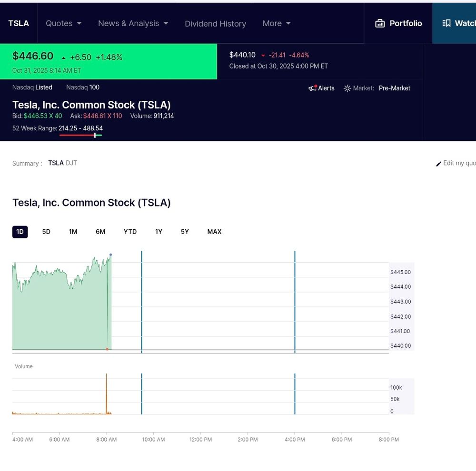Click the $440.00 axis label
The width and height of the screenshot is (476, 471).
click(400, 346)
